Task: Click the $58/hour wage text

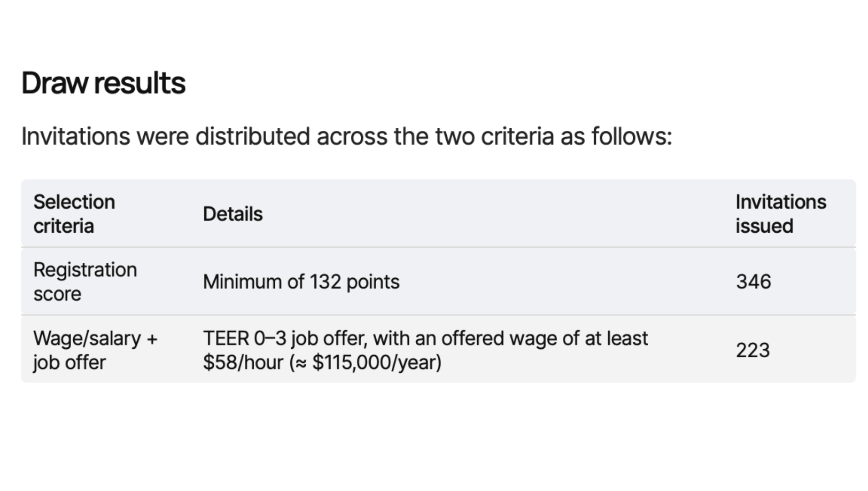Action: 243,362
